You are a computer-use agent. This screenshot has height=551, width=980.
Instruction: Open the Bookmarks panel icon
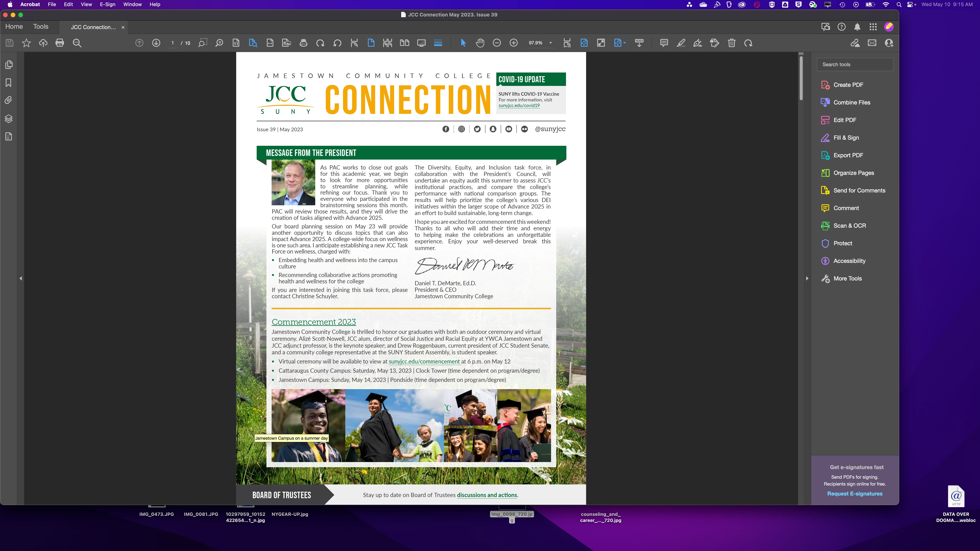point(9,82)
